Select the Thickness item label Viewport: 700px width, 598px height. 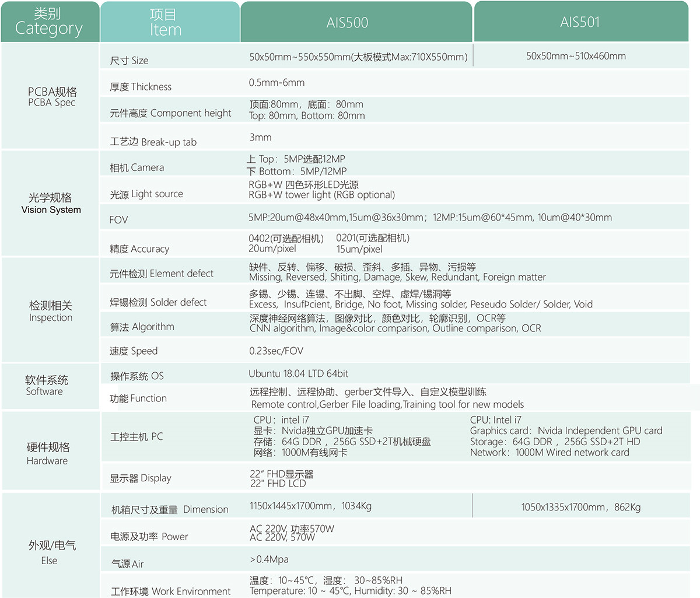141,87
